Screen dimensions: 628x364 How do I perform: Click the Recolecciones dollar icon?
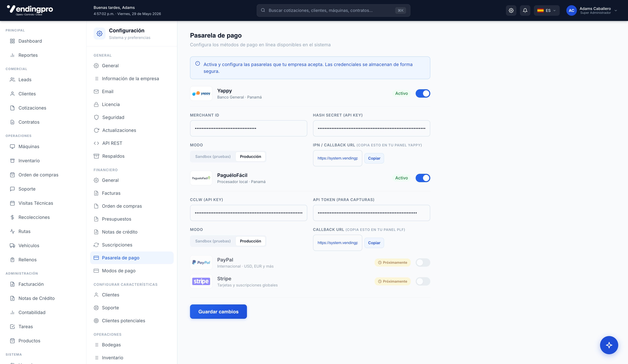tap(12, 217)
